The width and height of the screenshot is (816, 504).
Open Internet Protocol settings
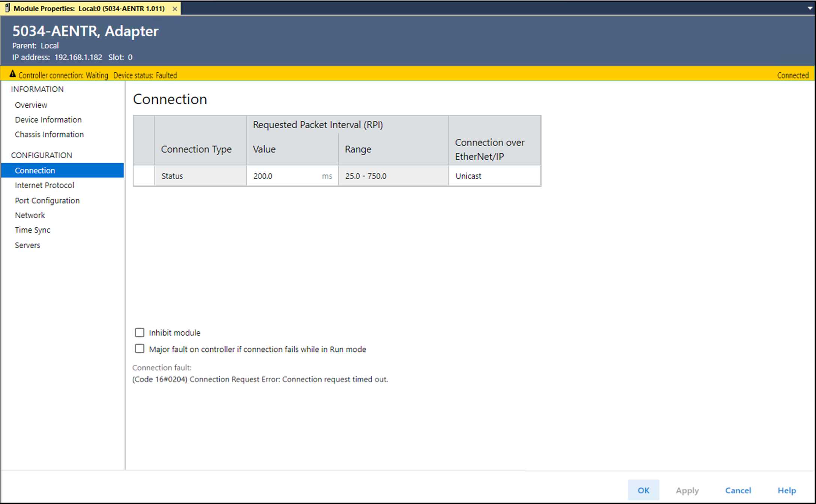pos(44,185)
